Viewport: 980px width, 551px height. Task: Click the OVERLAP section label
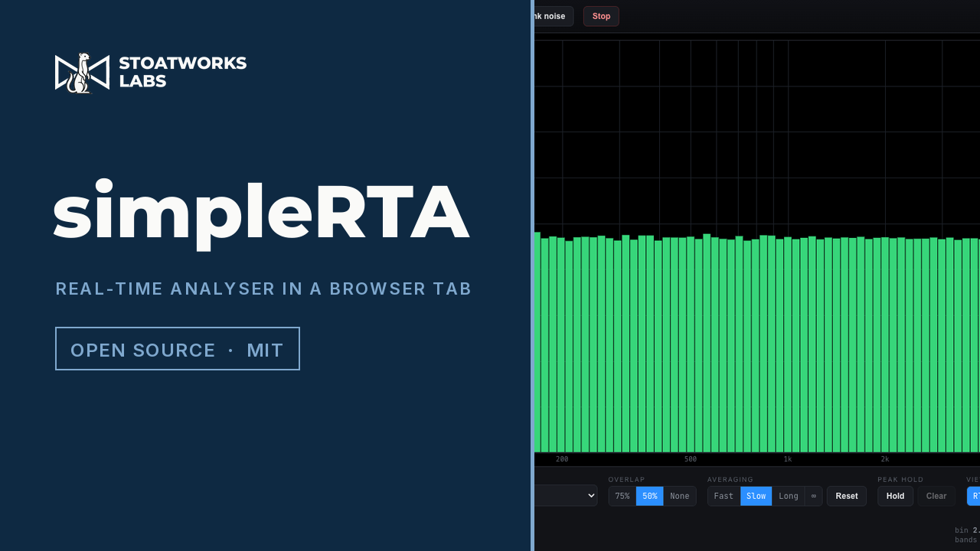click(x=627, y=480)
